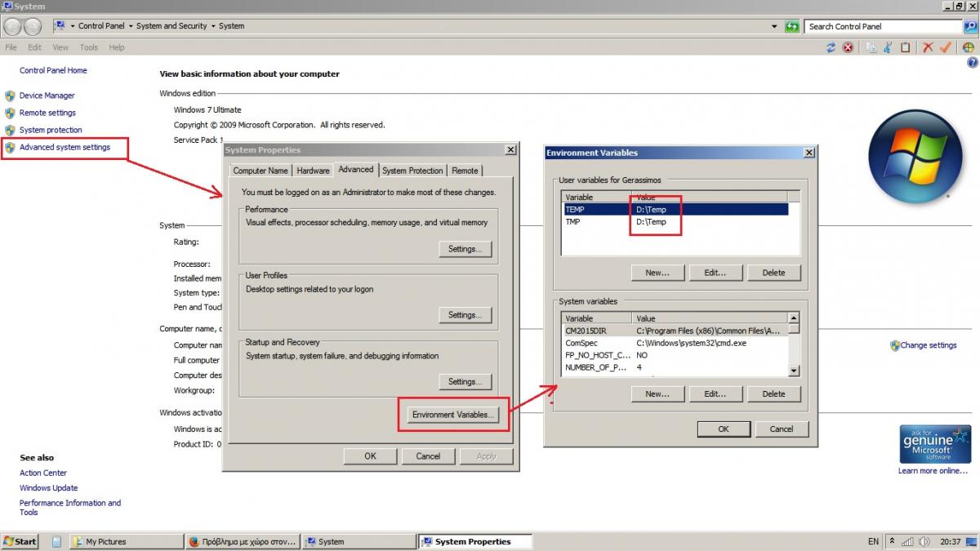Select the NUMBER_OF_P... system variable row

[675, 368]
